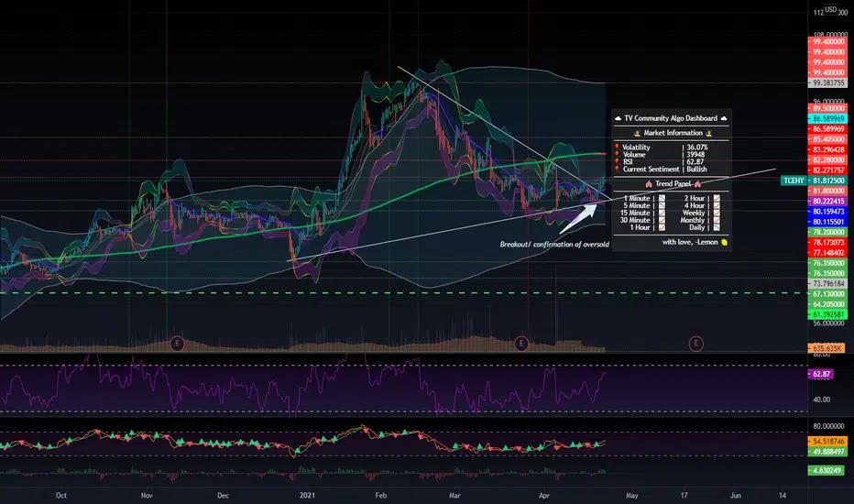The width and height of the screenshot is (854, 504).
Task: Click the Apr label on time axis
Action: point(543,495)
